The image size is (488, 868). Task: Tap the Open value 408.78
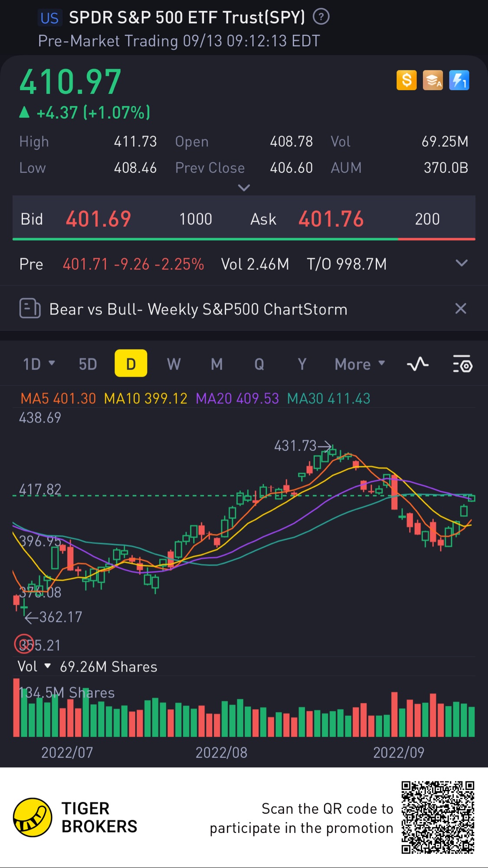(291, 141)
